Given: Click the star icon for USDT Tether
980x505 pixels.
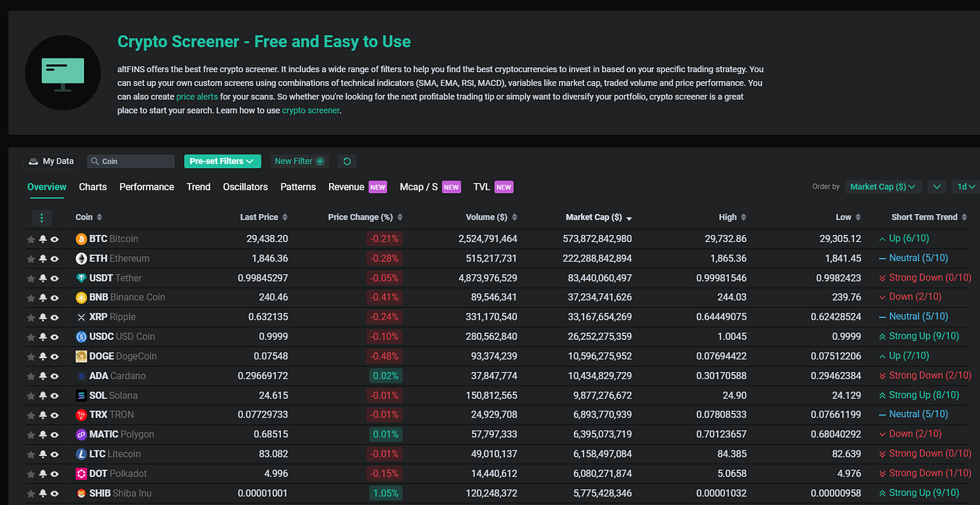Looking at the screenshot, I should [x=31, y=278].
